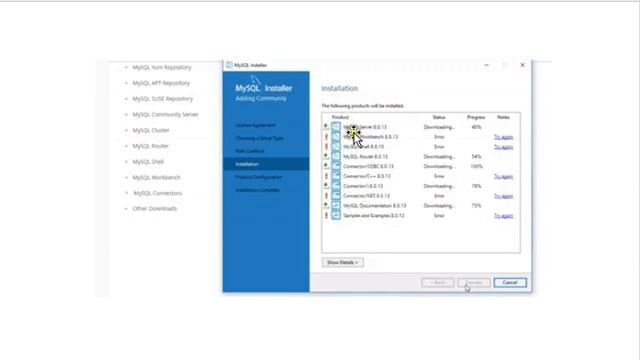This screenshot has height=360, width=640.
Task: Open MySQL APT Repository link on webpage
Action: coord(161,83)
